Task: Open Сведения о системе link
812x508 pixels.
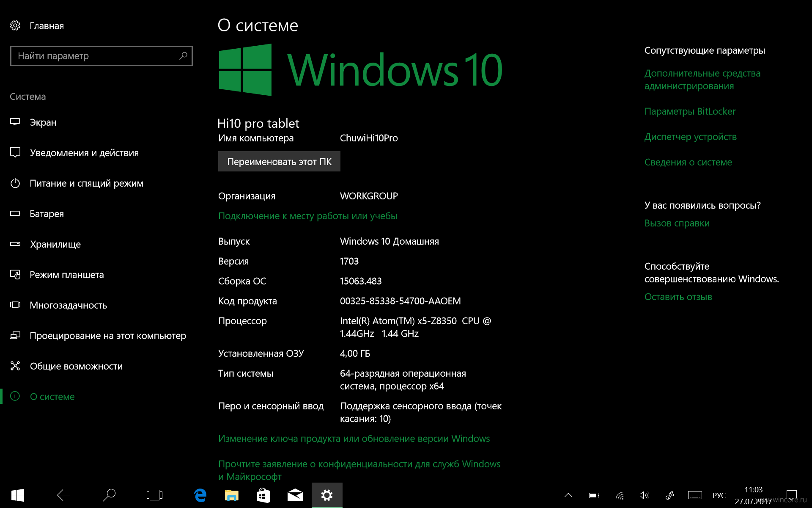Action: (x=688, y=162)
